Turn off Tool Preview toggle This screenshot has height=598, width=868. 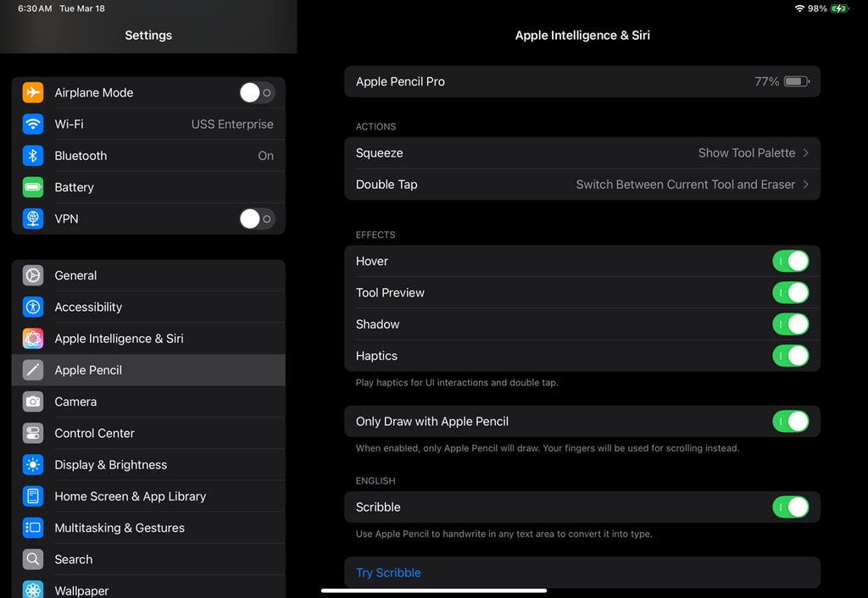pyautogui.click(x=791, y=292)
